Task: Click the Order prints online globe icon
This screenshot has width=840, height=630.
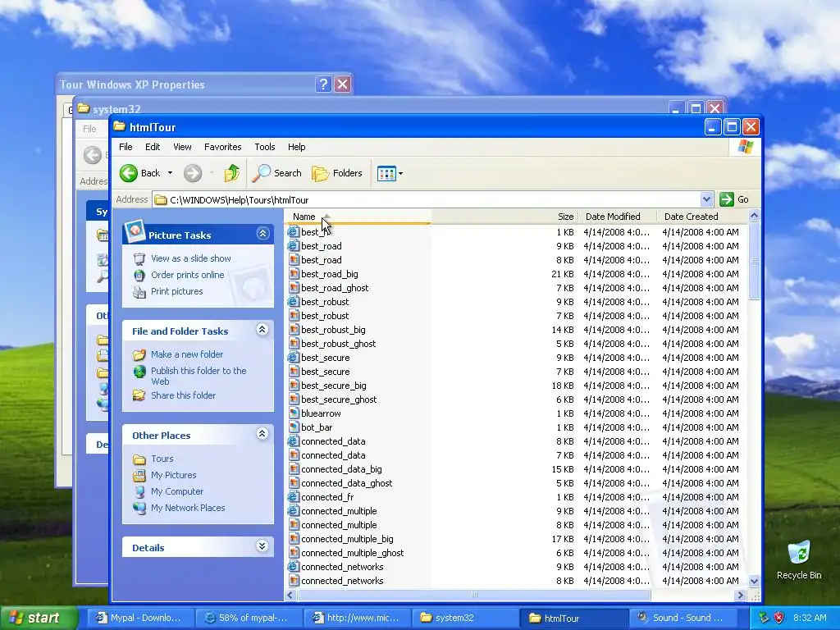Action: (139, 276)
